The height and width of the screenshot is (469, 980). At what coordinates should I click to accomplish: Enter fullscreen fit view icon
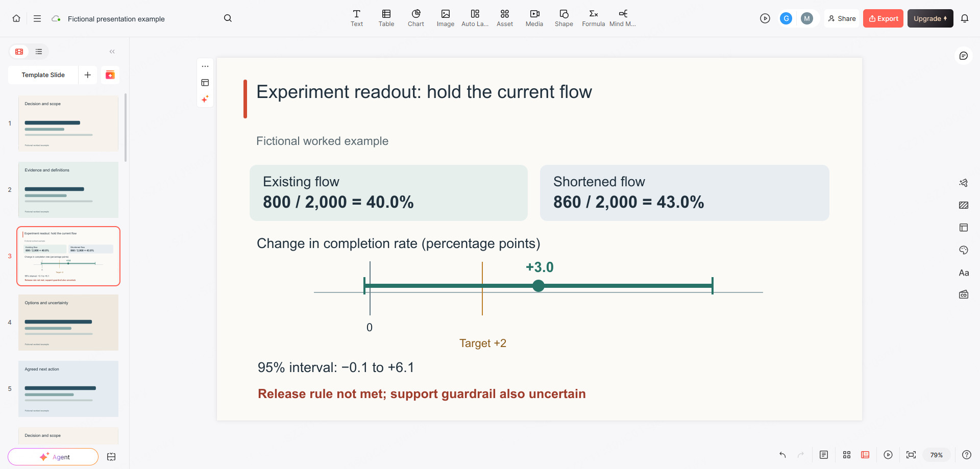(x=911, y=455)
